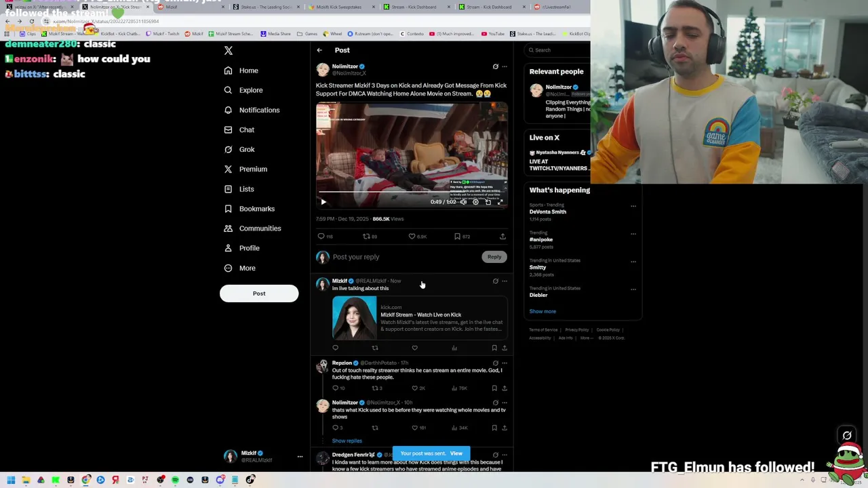Enter fullscreen on the video
The image size is (868, 488).
(x=500, y=202)
